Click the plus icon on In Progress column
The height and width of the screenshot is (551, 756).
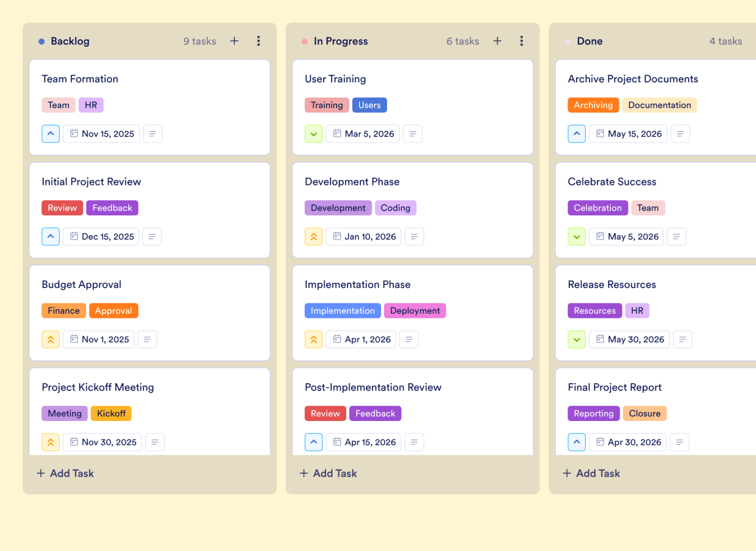click(497, 41)
